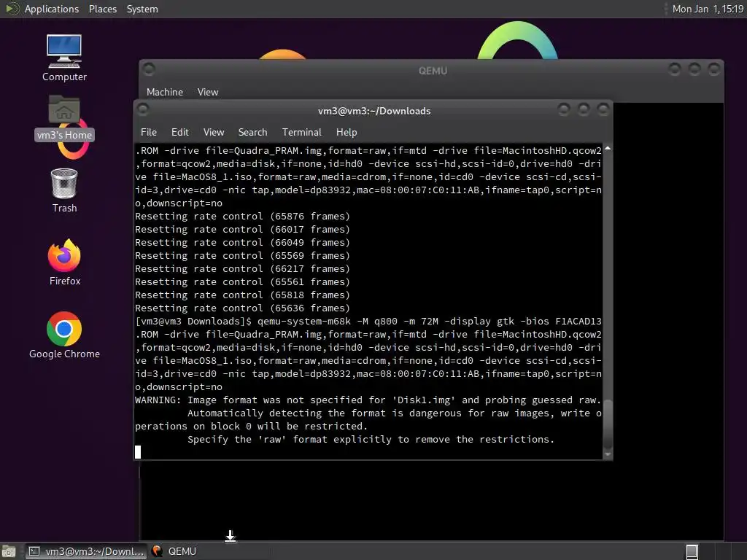This screenshot has height=560, width=747.
Task: Open the Places menu in top panel
Action: pyautogui.click(x=103, y=9)
